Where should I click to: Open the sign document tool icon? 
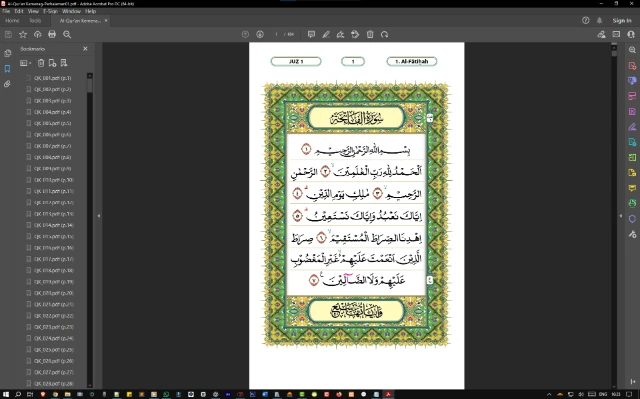click(340, 35)
